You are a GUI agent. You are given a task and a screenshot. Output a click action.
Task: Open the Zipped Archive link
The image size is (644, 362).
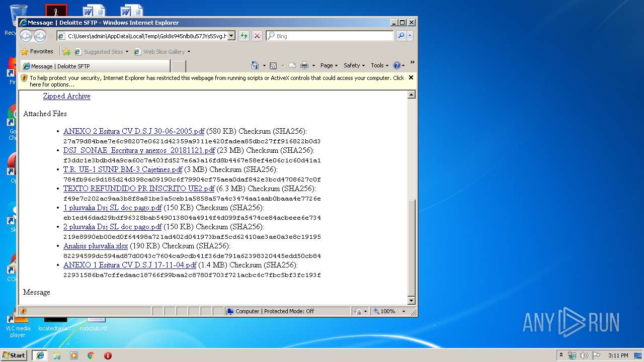pyautogui.click(x=67, y=96)
